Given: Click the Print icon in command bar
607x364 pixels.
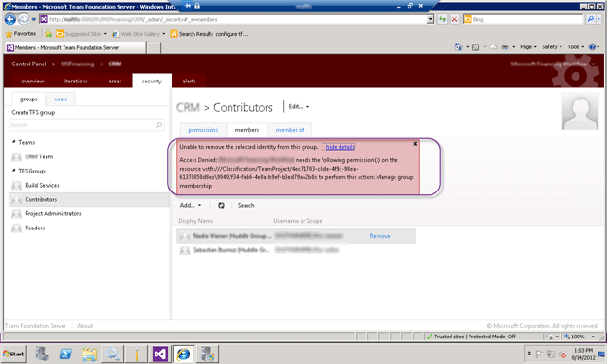Looking at the screenshot, I should pyautogui.click(x=506, y=47).
